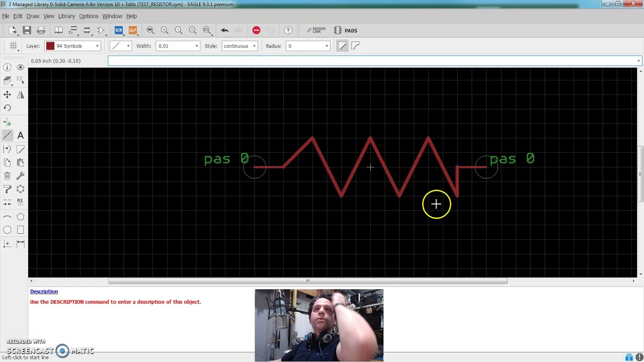Select the Polygon tool

[20, 217]
